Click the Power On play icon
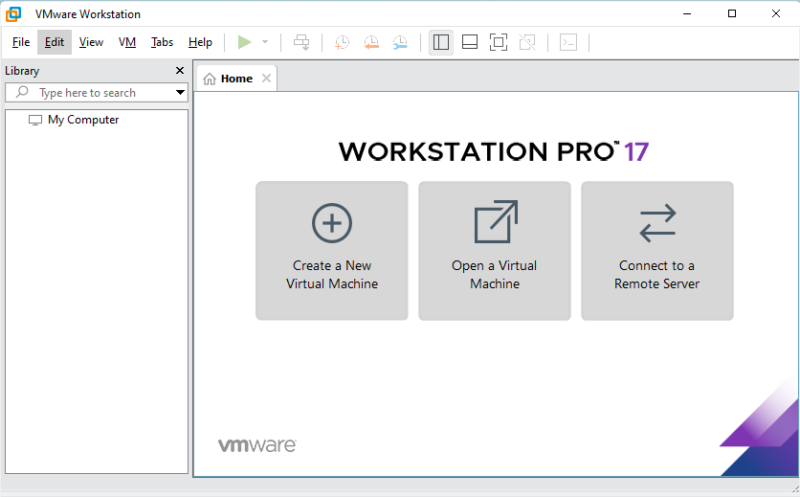 [x=245, y=42]
